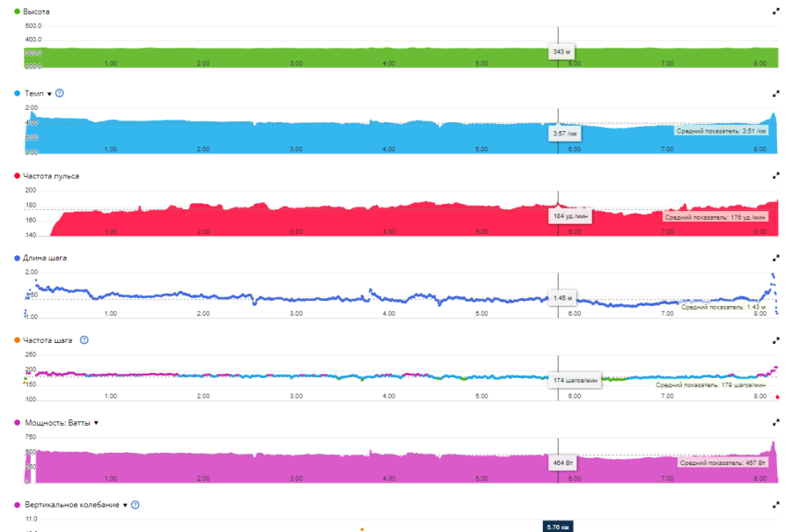Click the 184 уд./мин heart rate tooltip
792x532 pixels.
tap(569, 216)
